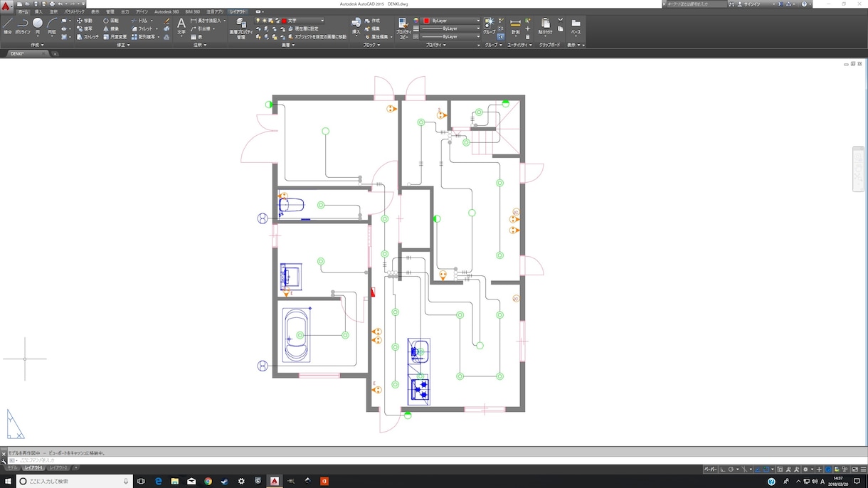Click the keyword search input field
This screenshot has width=868, height=488.
pyautogui.click(x=696, y=4)
